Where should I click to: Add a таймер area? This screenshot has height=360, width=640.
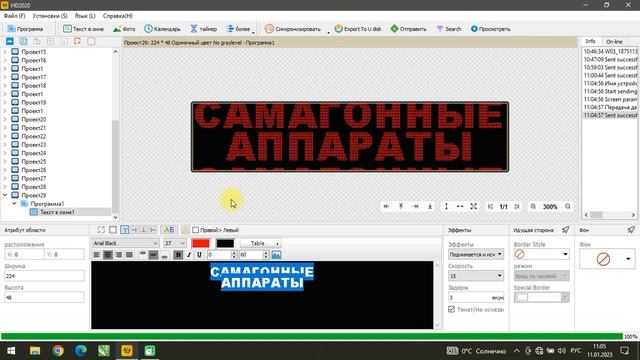click(203, 29)
